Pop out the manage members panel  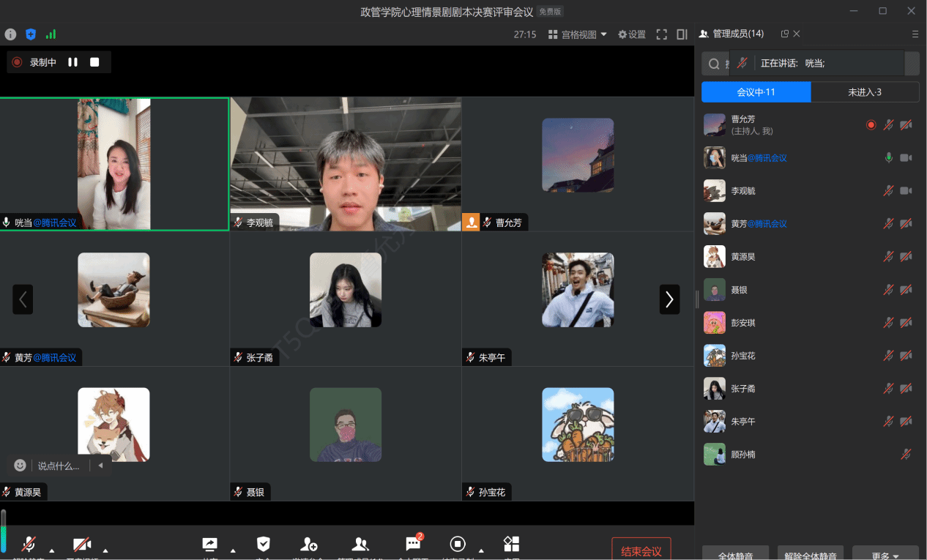[785, 34]
